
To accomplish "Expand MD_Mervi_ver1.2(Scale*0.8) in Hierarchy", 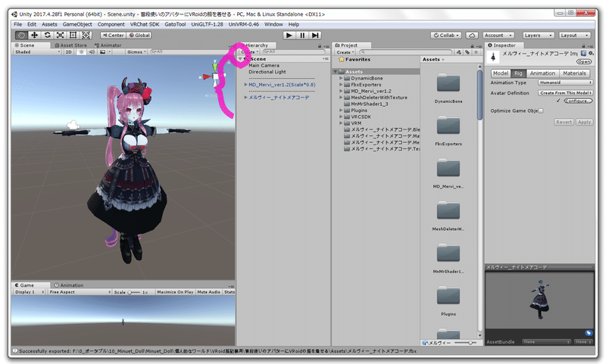I will 245,85.
